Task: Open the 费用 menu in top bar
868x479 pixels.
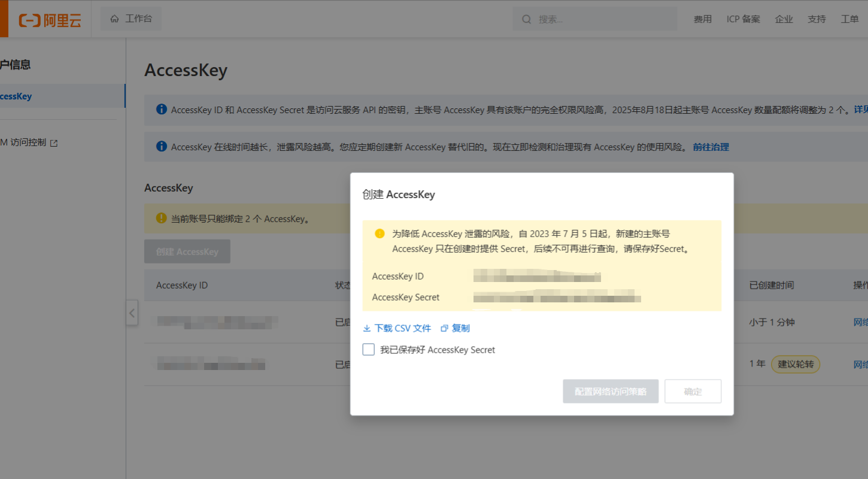Action: click(x=703, y=19)
